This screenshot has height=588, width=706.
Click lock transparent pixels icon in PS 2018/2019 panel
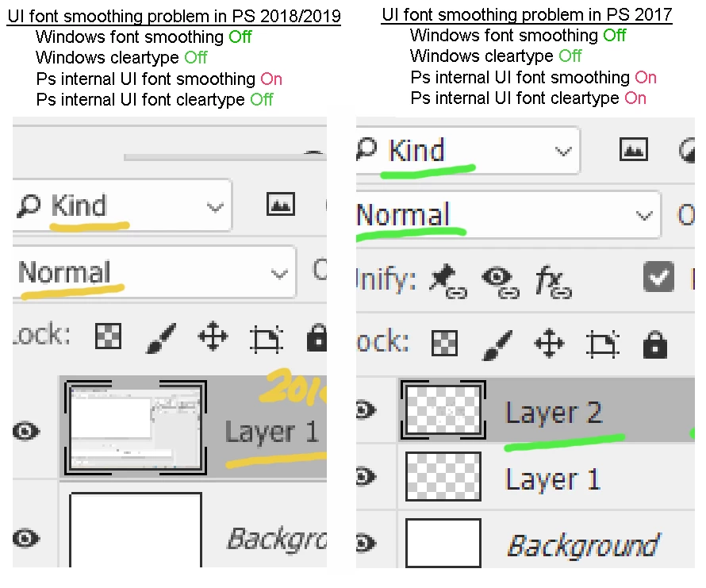[x=108, y=336]
